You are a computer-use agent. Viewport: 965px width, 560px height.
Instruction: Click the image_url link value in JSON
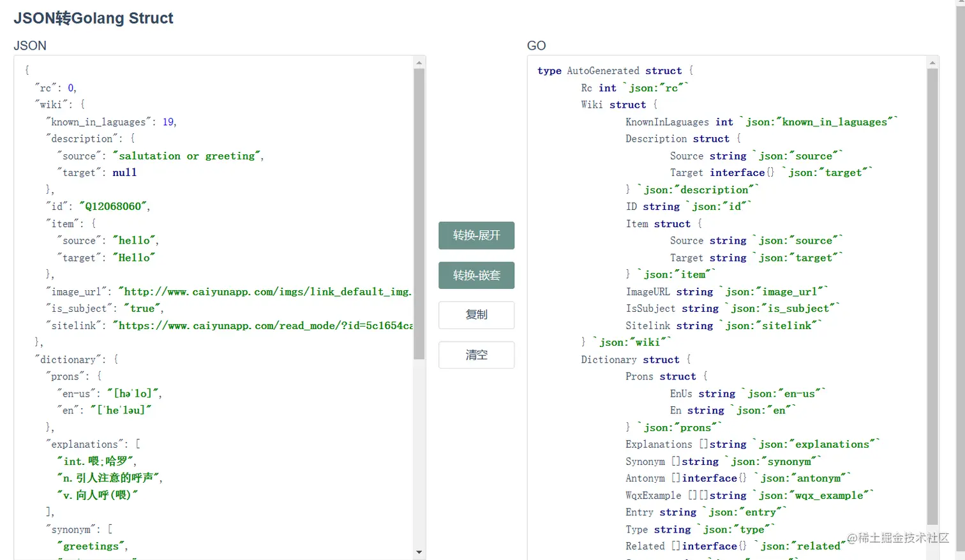tap(265, 291)
